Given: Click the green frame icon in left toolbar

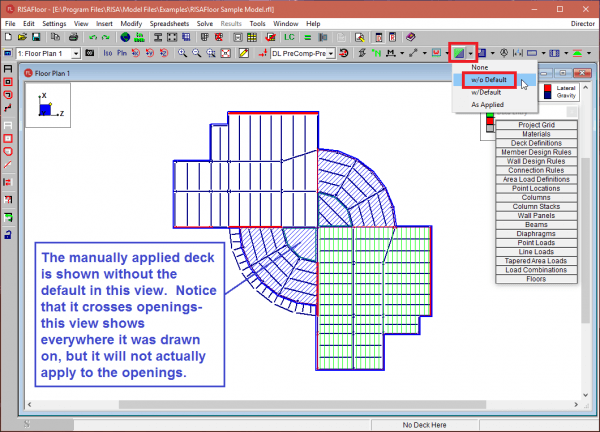Looking at the screenshot, I should point(9,216).
